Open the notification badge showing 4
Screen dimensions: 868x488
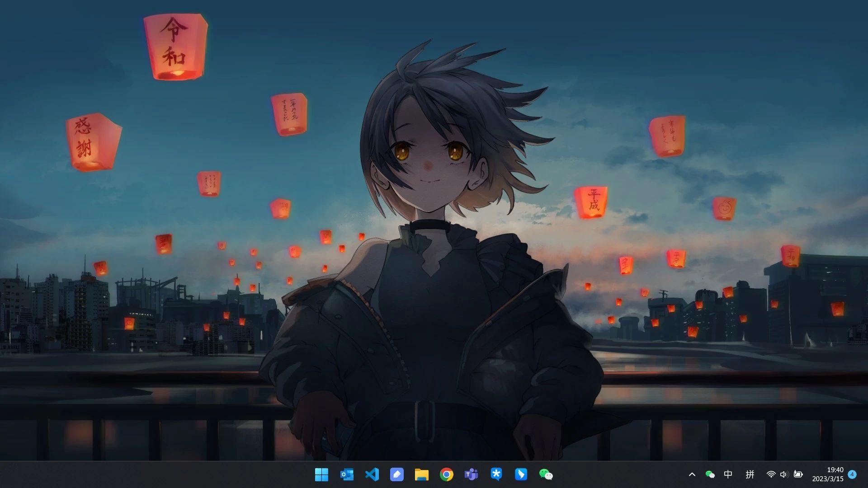(x=852, y=474)
